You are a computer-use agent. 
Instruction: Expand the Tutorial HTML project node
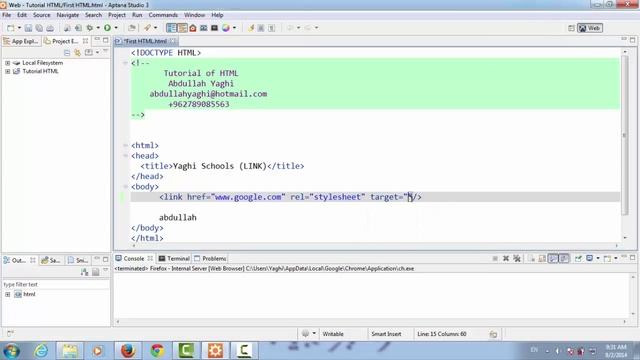coord(7,71)
